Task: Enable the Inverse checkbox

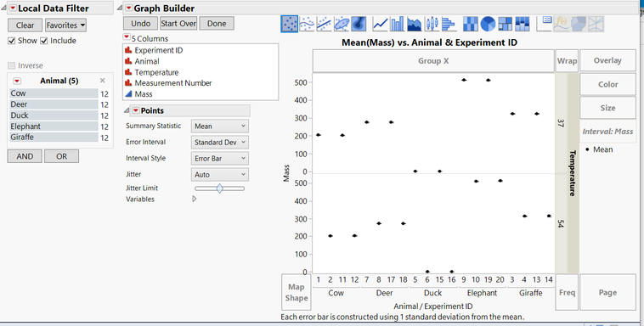Action: (12, 65)
